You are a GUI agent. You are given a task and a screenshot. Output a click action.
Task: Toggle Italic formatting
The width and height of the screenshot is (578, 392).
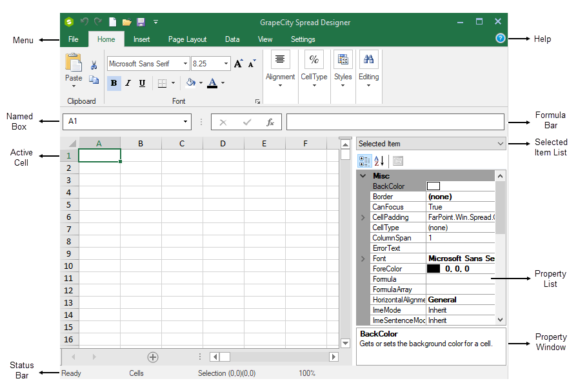pos(128,83)
